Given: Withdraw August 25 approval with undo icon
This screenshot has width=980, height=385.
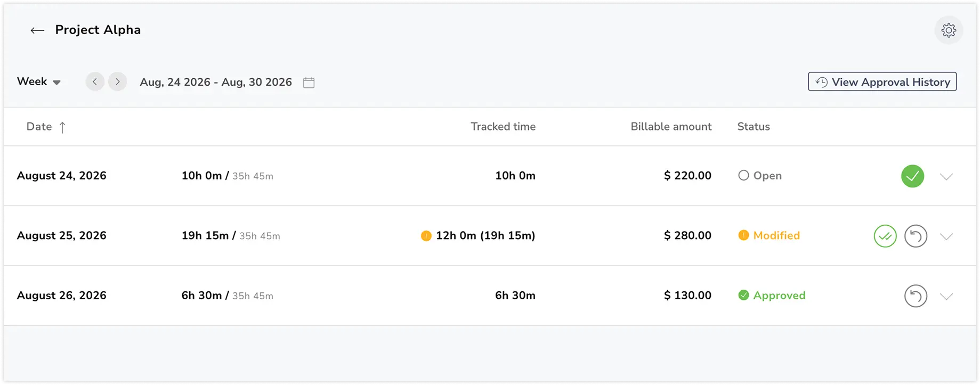Looking at the screenshot, I should (x=916, y=236).
